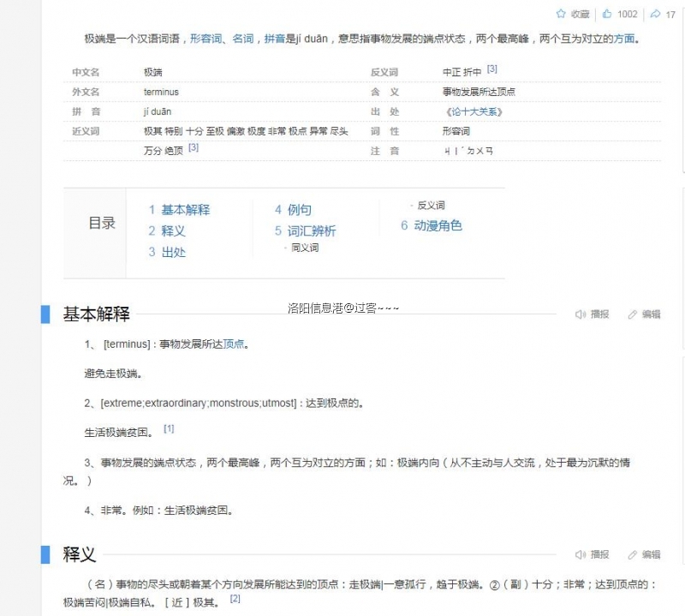Click the share icon next to 17

pyautogui.click(x=654, y=14)
